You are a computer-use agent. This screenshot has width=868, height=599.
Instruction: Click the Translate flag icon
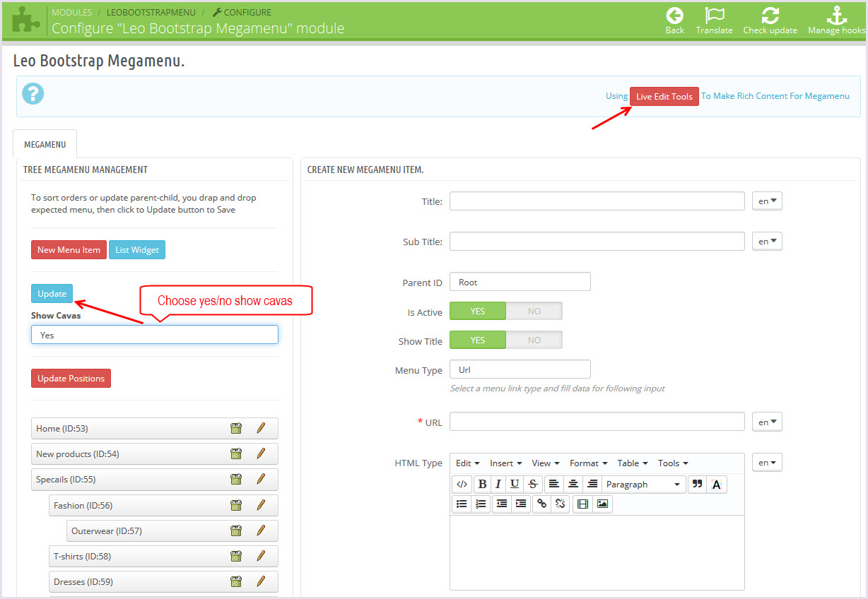[715, 16]
